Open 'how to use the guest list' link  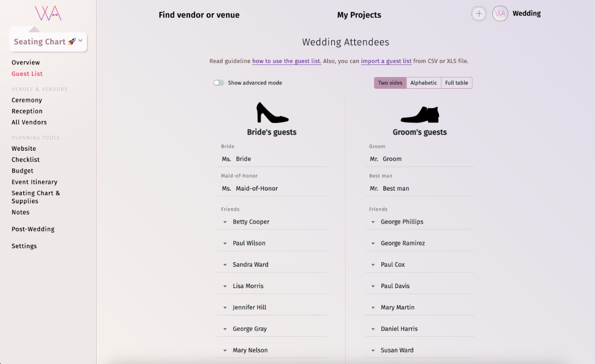287,61
